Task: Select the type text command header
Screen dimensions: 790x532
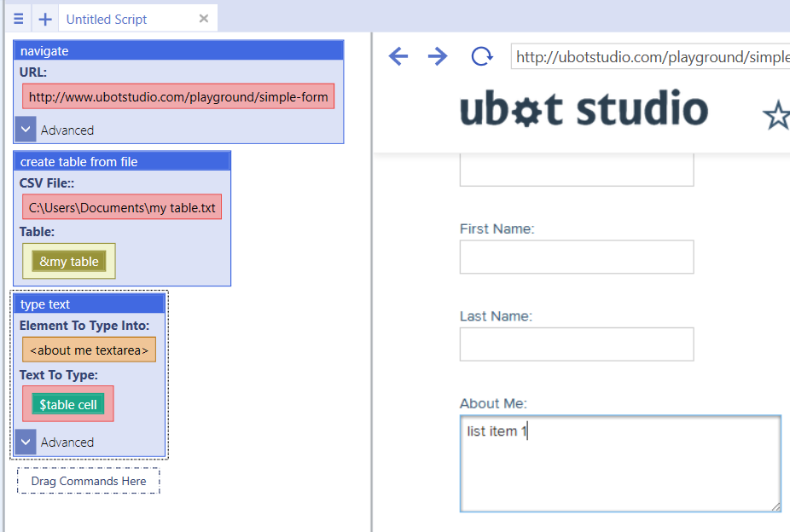Action: point(90,304)
